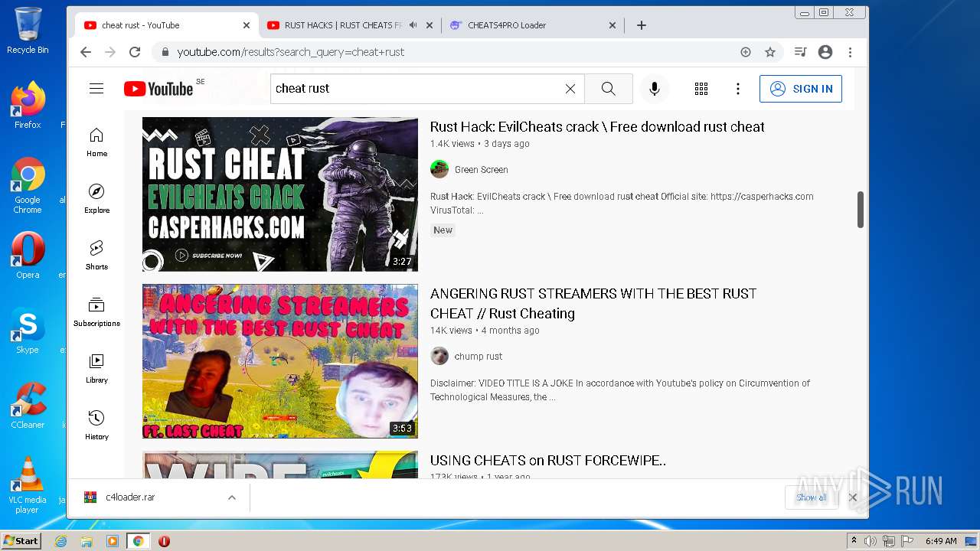This screenshot has width=980, height=551.
Task: Open the volume tray icon
Action: pos(871,541)
